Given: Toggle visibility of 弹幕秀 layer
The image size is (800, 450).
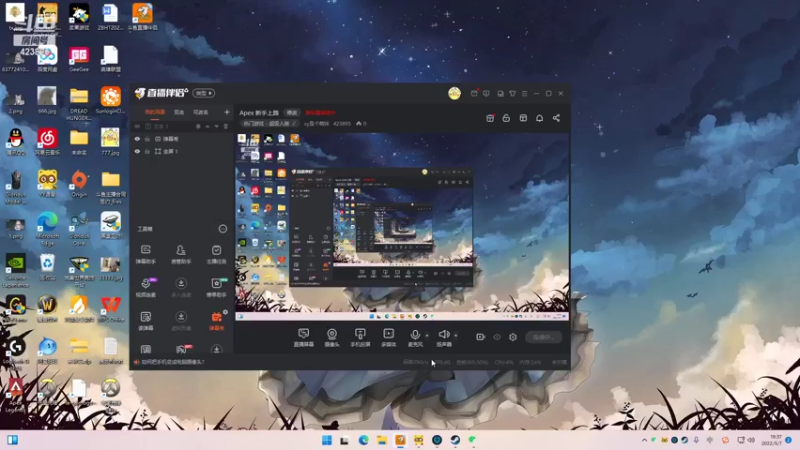Looking at the screenshot, I should tap(137, 139).
